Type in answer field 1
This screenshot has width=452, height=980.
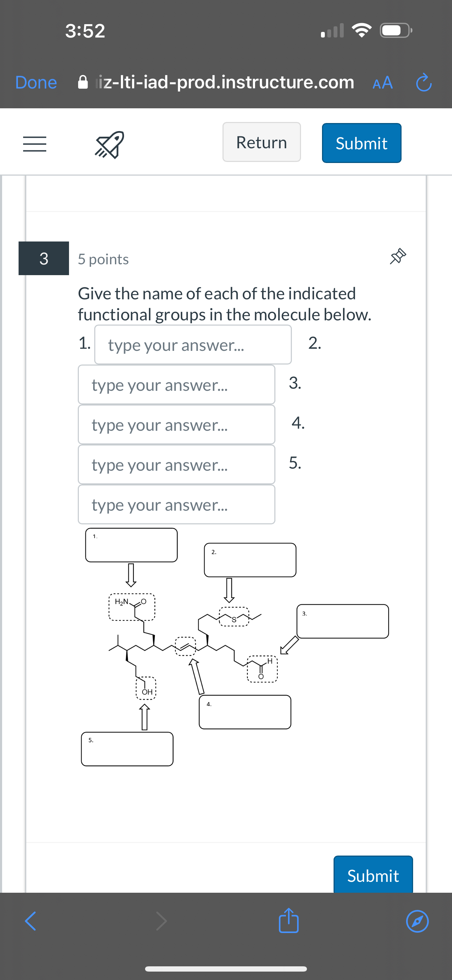pos(192,345)
